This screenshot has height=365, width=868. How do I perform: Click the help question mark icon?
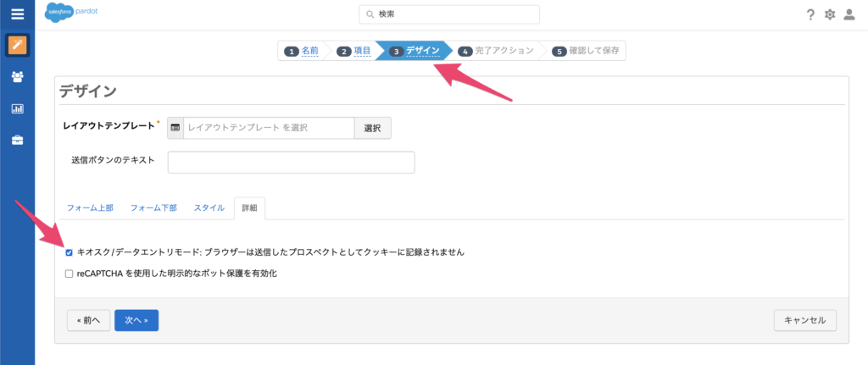click(810, 15)
